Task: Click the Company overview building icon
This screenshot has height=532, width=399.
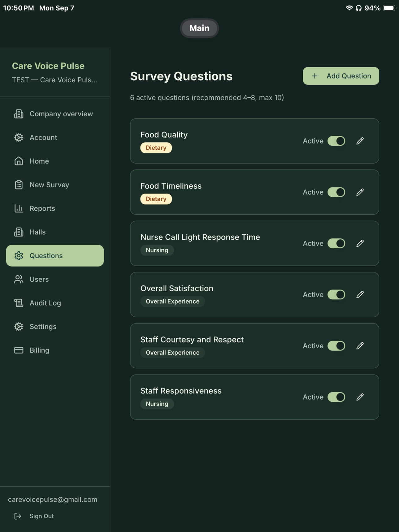Action: pyautogui.click(x=19, y=114)
